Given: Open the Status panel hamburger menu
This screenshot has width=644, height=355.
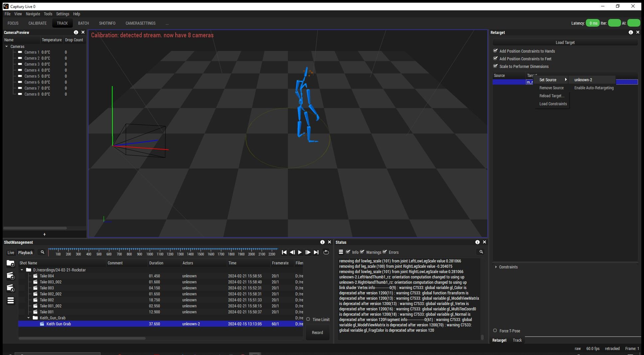Looking at the screenshot, I should pos(341,252).
